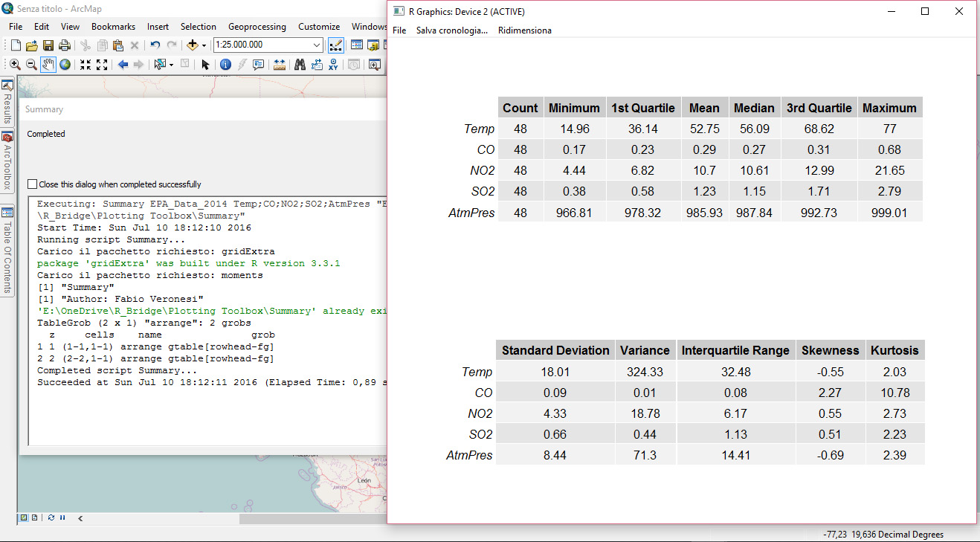Click the Find Route icon

(x=317, y=65)
